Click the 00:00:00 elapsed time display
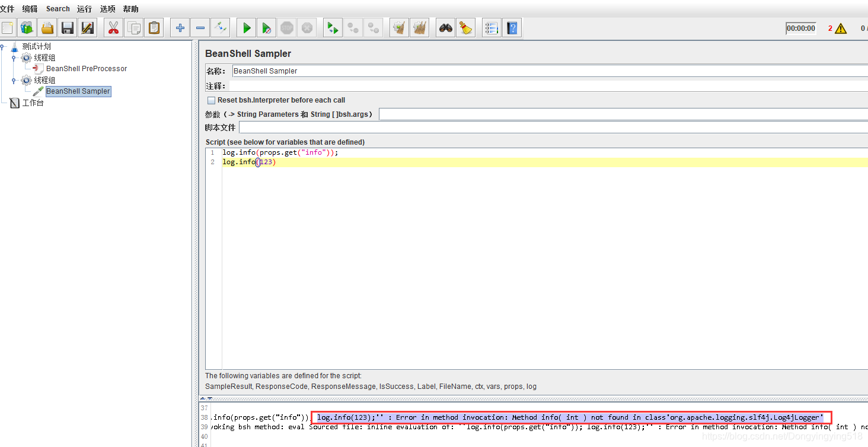This screenshot has height=447, width=868. [x=801, y=28]
